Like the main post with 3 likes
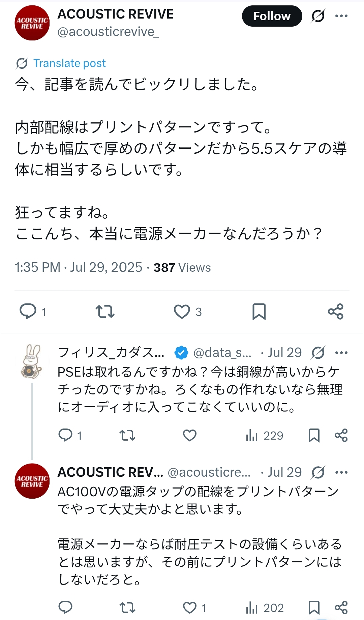This screenshot has height=620, width=364. pyautogui.click(x=182, y=311)
